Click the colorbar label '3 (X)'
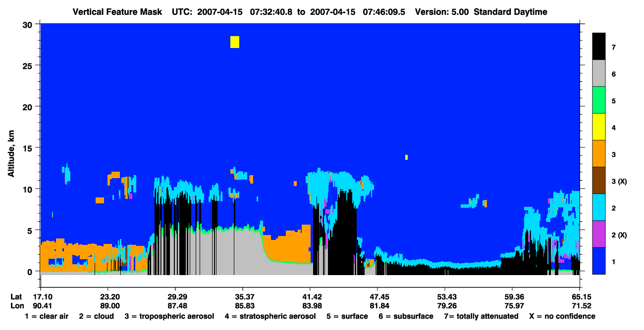 (x=619, y=182)
